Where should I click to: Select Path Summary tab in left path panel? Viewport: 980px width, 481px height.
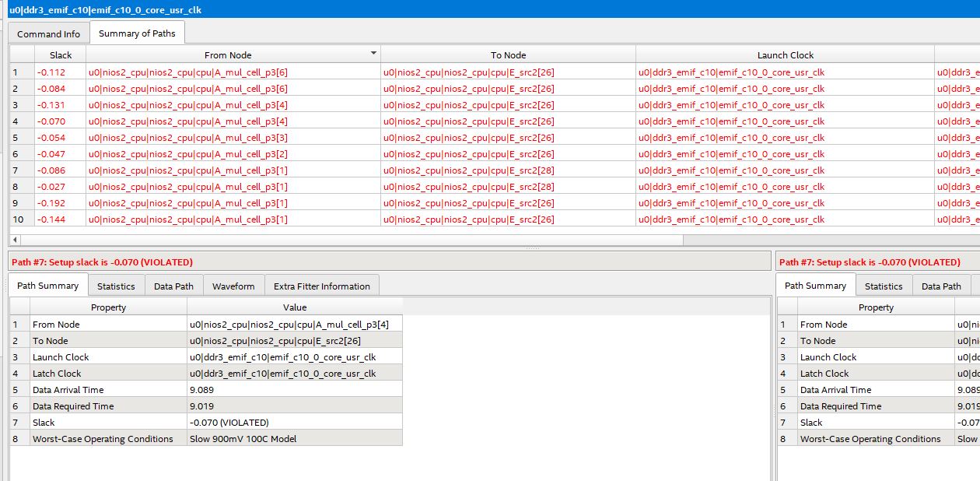point(48,285)
